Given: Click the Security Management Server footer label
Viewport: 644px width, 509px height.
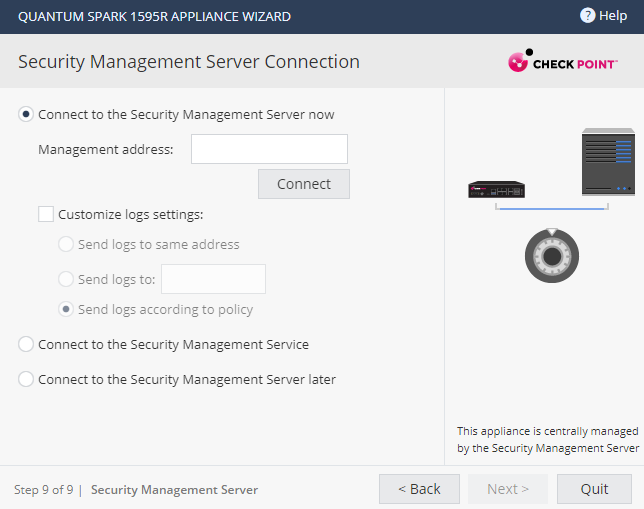Looking at the screenshot, I should (175, 490).
